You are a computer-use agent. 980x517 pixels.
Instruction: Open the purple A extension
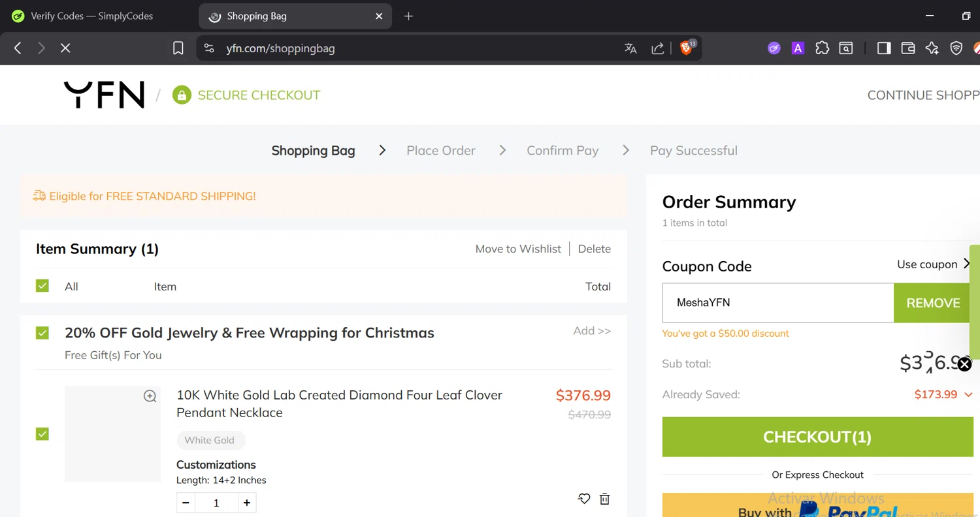(x=798, y=48)
